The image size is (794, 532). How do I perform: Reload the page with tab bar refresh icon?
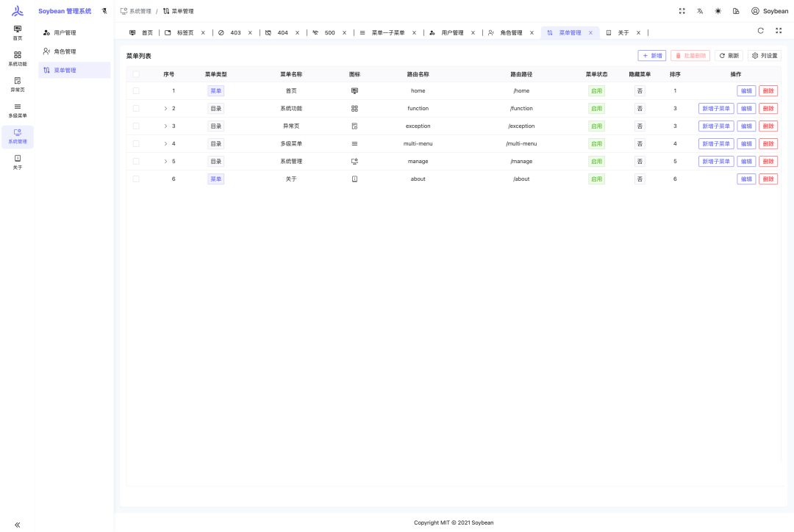pyautogui.click(x=760, y=31)
